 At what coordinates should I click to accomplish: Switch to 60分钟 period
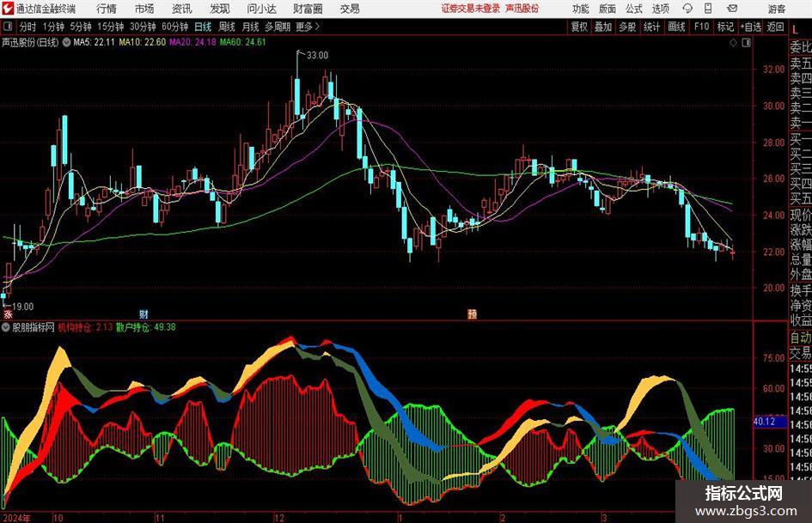[x=175, y=27]
